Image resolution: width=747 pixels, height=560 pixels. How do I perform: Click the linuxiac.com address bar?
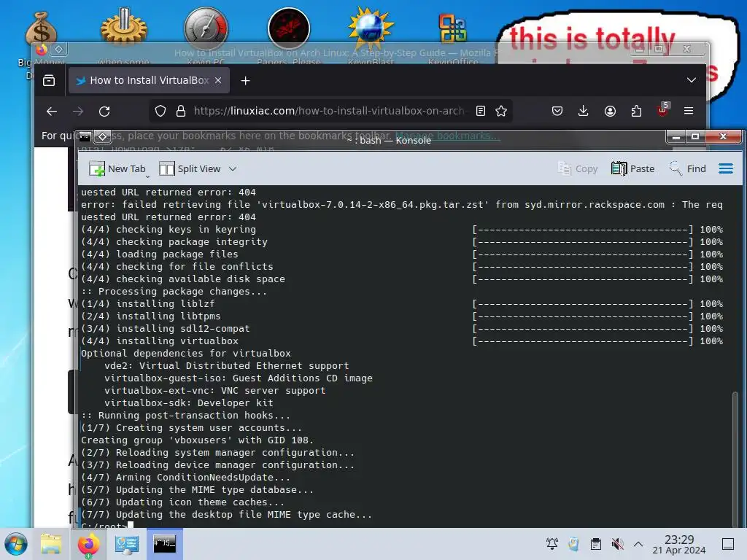[x=329, y=111]
